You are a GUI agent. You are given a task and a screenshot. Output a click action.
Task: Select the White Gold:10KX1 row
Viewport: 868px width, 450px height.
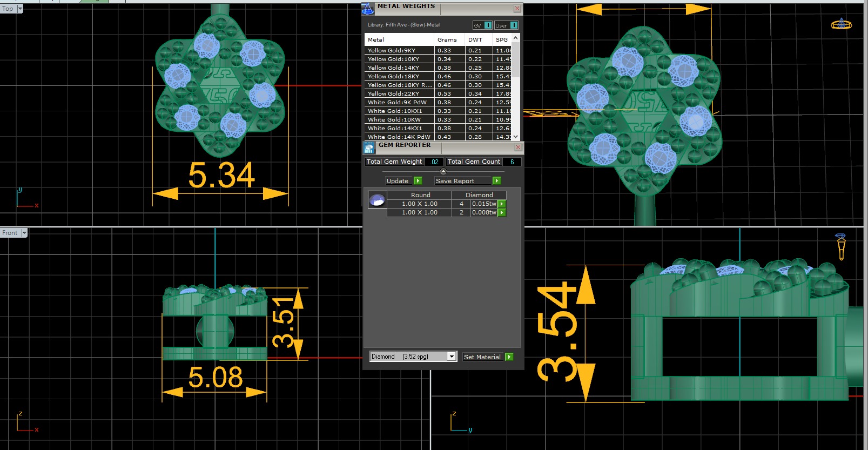pyautogui.click(x=438, y=111)
